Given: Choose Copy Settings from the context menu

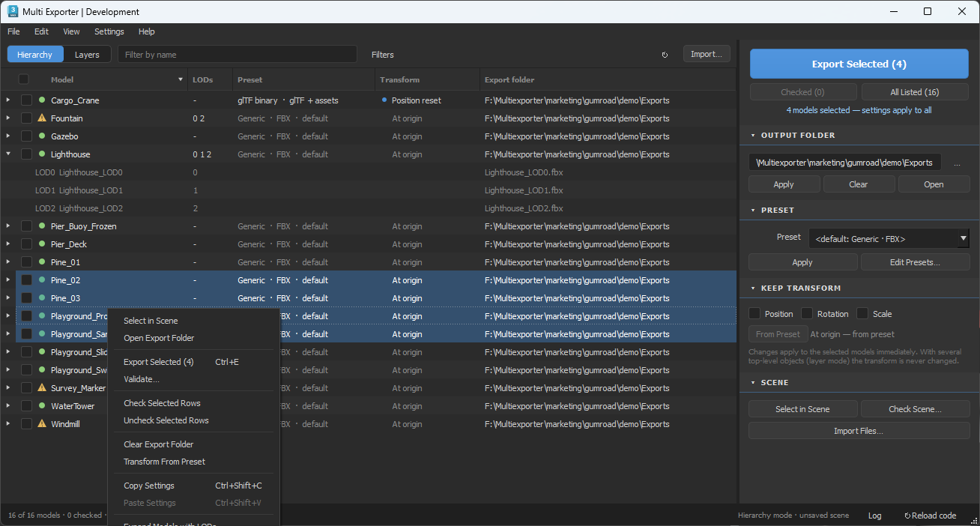Looking at the screenshot, I should (x=193, y=486).
